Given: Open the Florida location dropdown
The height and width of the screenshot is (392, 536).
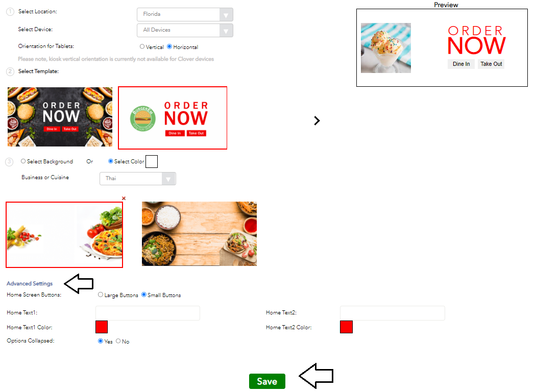Looking at the screenshot, I should point(185,14).
